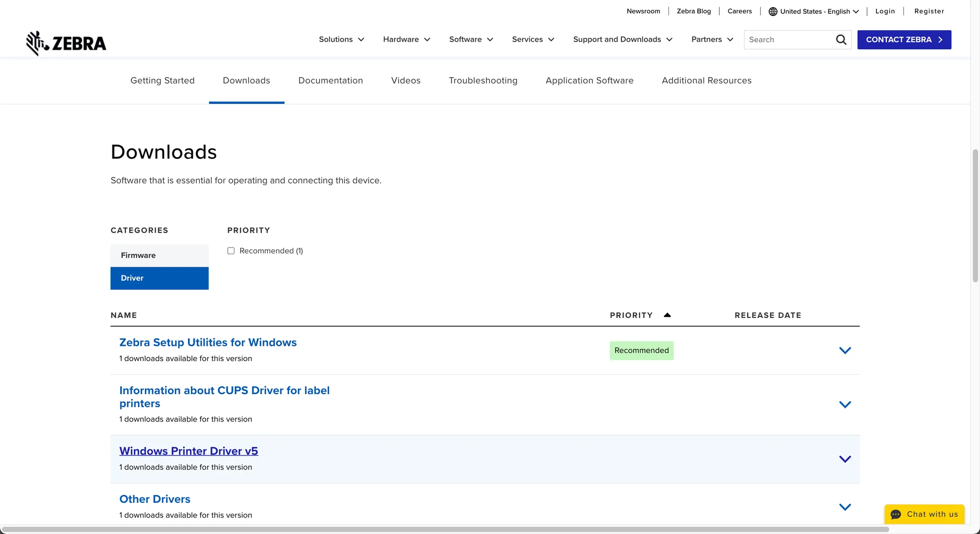Open Support and Downloads dropdown menu
Screen dimensions: 980x534
tap(623, 40)
